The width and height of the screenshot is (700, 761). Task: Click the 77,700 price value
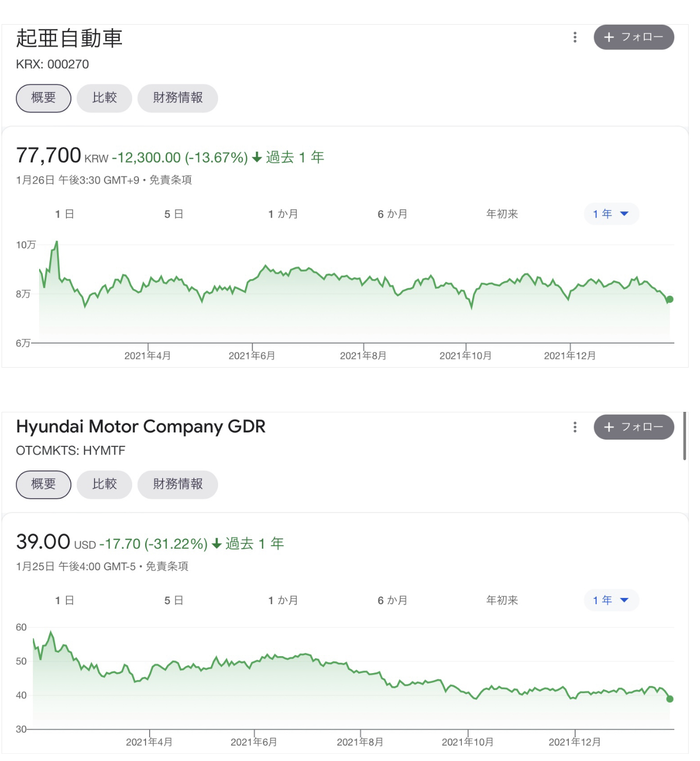[49, 155]
